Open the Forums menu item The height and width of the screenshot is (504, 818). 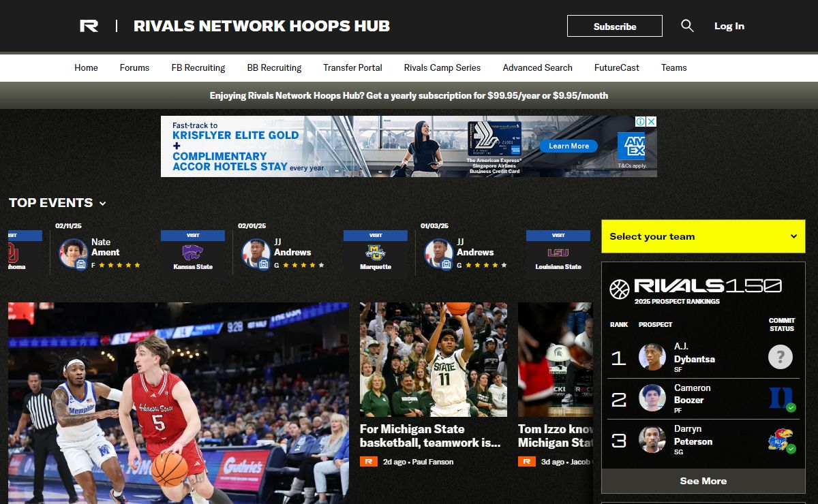point(134,67)
